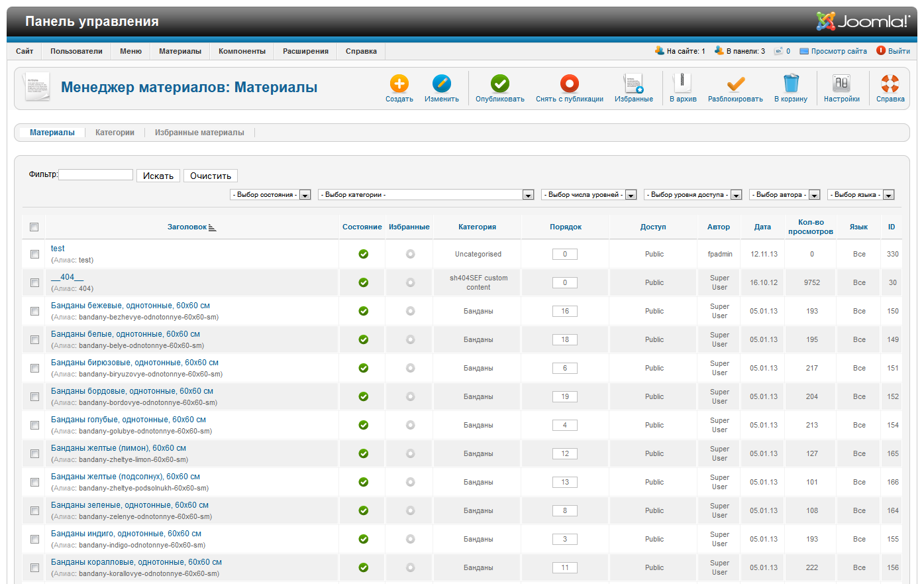Select checkbox for Банданы бирюзовые row

coord(34,368)
